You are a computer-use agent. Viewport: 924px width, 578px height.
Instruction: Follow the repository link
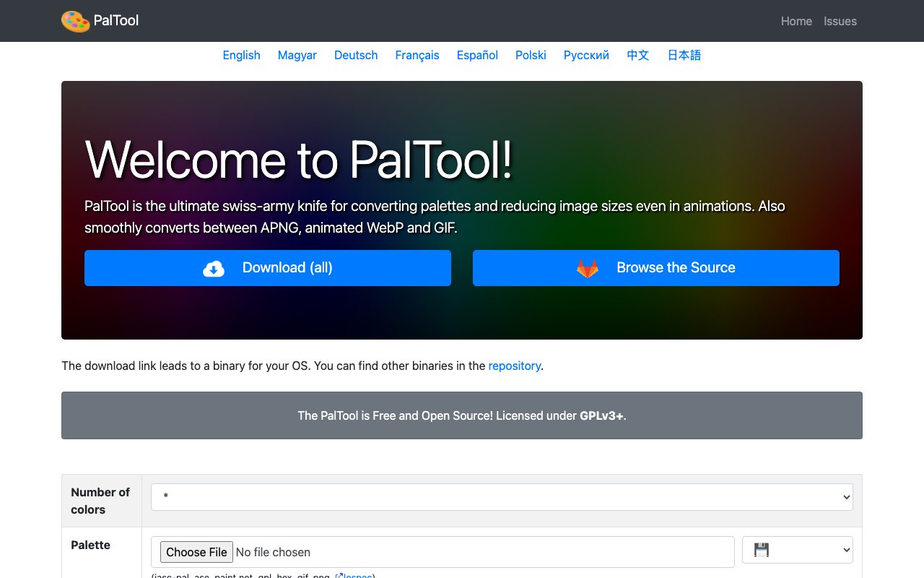tap(515, 366)
